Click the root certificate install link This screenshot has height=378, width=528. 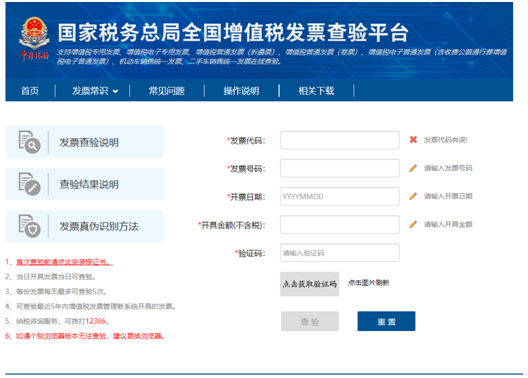click(x=64, y=262)
